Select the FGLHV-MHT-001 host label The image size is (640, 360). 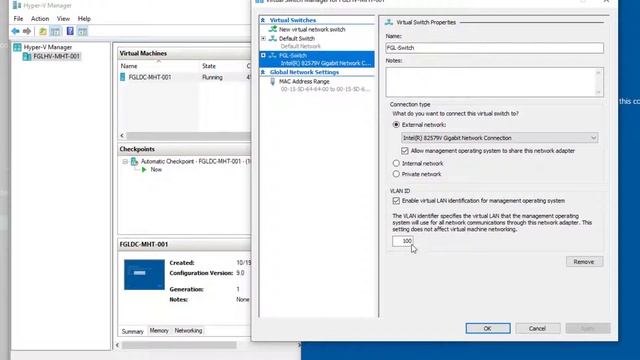coord(56,56)
